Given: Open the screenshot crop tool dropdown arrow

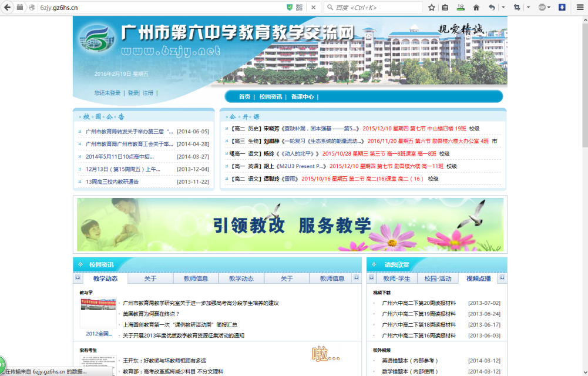Looking at the screenshot, I should click(528, 7).
